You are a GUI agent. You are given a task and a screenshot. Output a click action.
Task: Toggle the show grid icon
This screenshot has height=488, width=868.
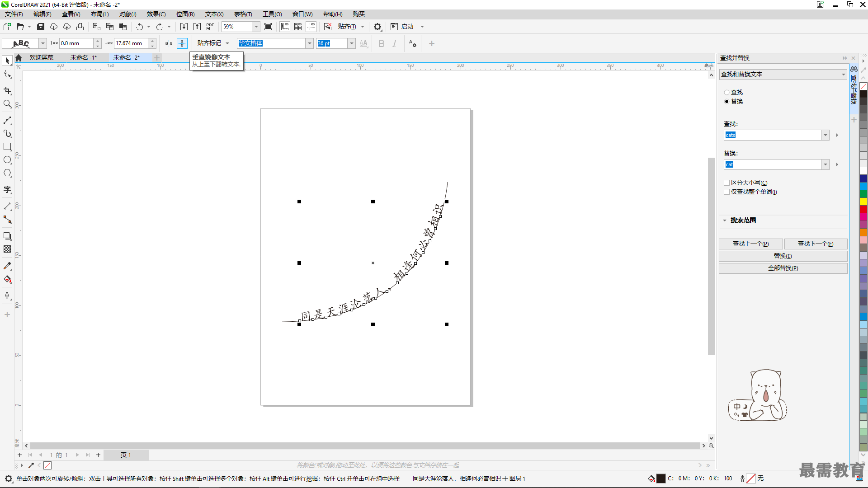[x=298, y=27]
